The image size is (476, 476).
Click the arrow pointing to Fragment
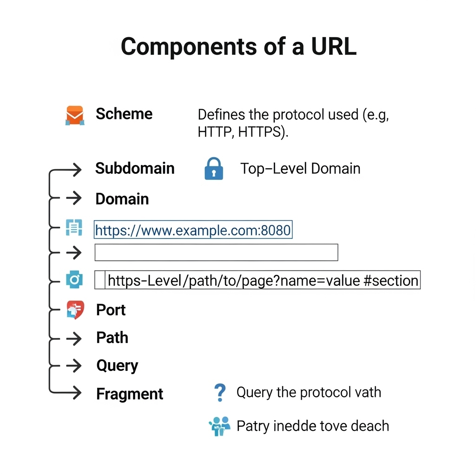pos(73,393)
